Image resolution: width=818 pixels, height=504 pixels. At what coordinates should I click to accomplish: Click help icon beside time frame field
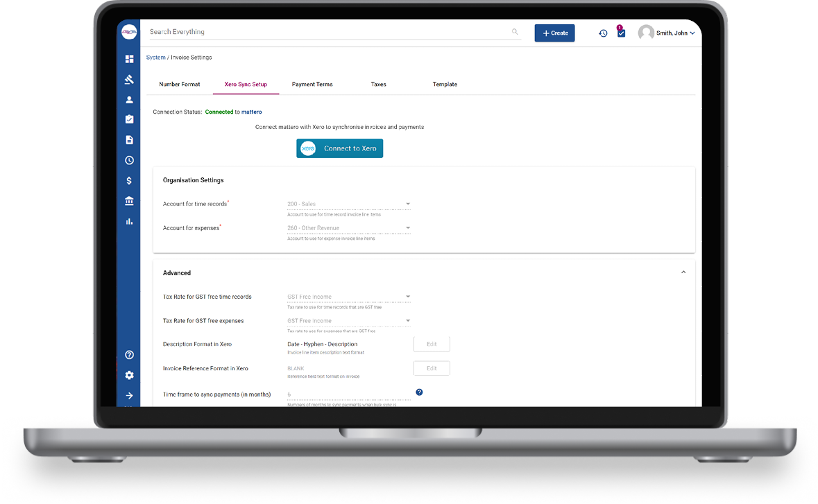[x=419, y=392]
